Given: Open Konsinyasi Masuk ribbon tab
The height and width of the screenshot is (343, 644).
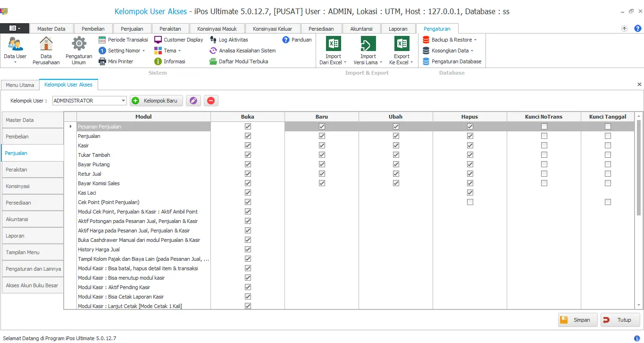Looking at the screenshot, I should [x=217, y=29].
